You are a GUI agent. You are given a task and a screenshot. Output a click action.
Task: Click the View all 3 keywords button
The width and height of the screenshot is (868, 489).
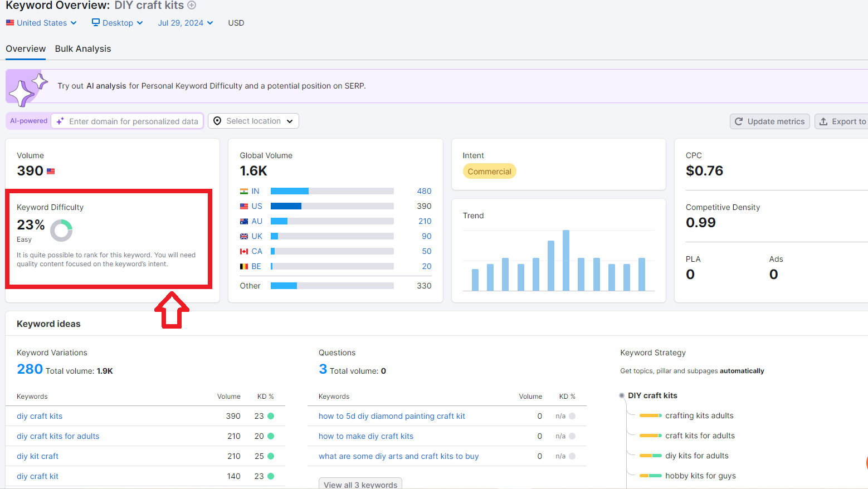click(x=360, y=484)
